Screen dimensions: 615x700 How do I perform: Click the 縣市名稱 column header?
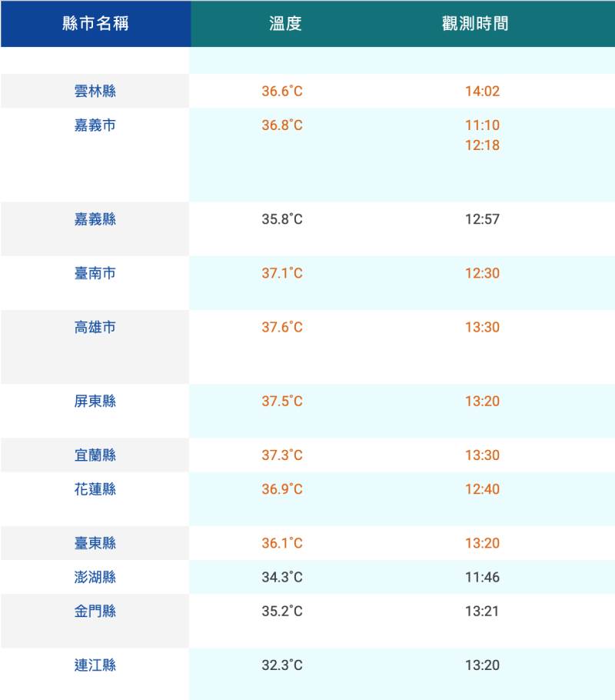pyautogui.click(x=95, y=24)
